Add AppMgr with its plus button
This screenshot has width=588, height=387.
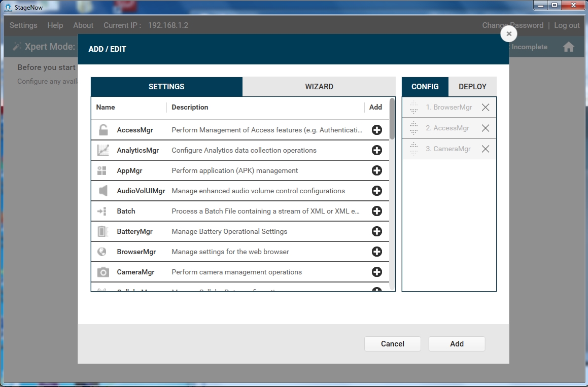coord(376,170)
